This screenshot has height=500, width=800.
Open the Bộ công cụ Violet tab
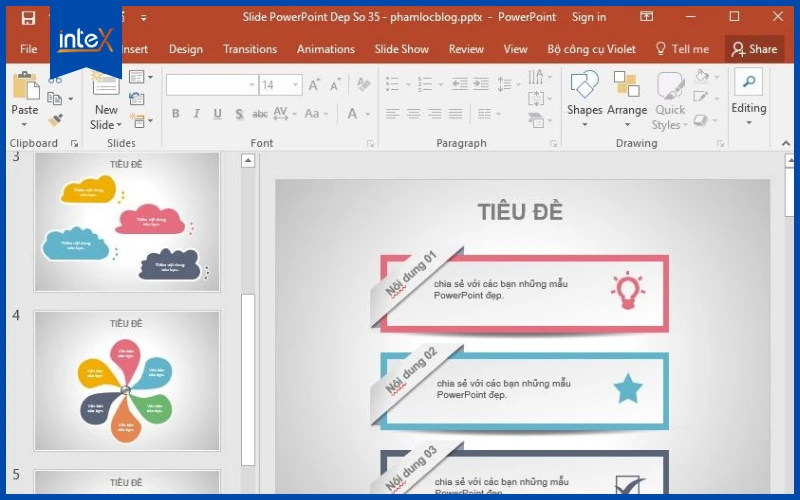tap(591, 49)
